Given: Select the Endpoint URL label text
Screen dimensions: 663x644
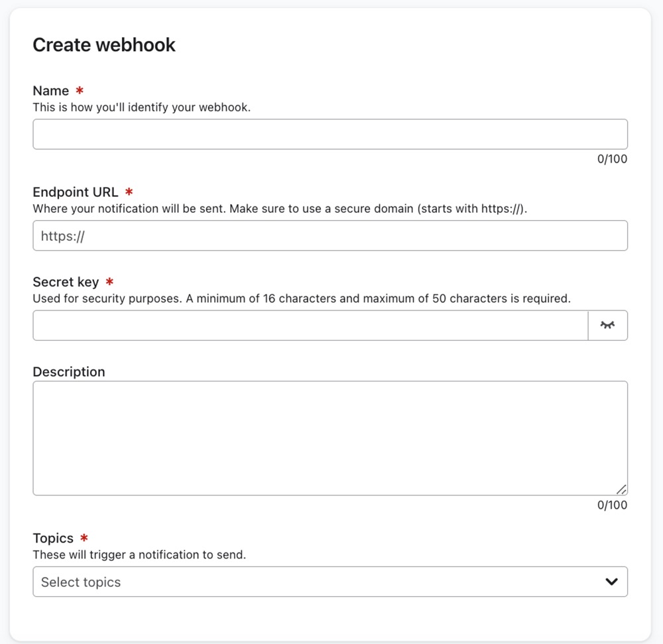Looking at the screenshot, I should (x=75, y=192).
